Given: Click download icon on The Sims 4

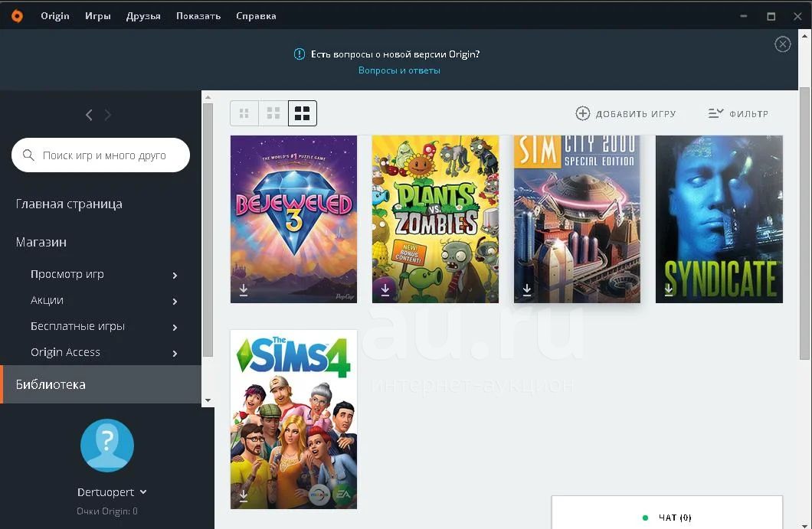Looking at the screenshot, I should click(244, 496).
